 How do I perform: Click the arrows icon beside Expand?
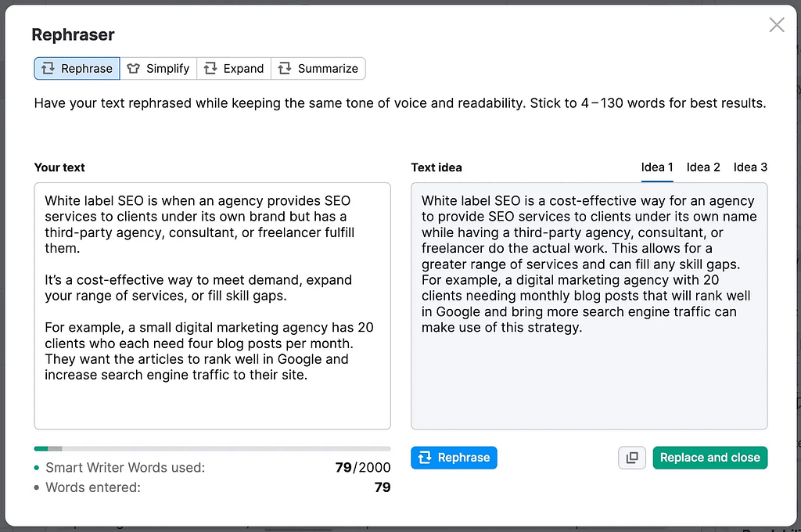coord(210,69)
